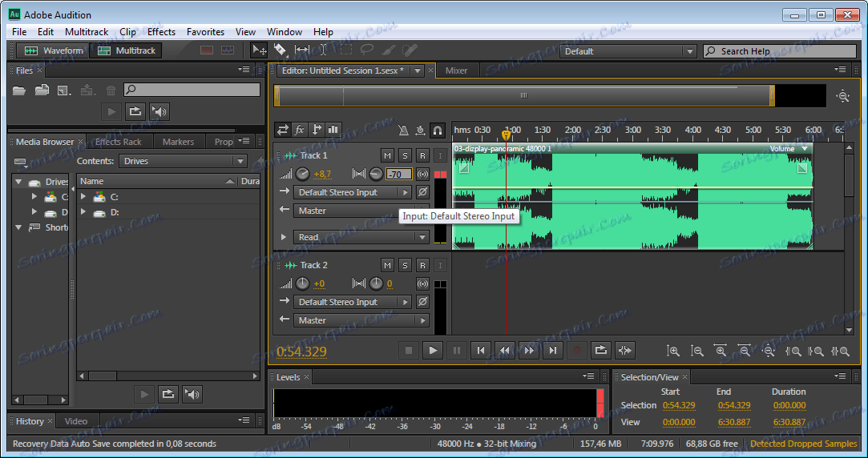Image resolution: width=868 pixels, height=458 pixels.
Task: Show the track effects (fx) section
Action: (300, 130)
